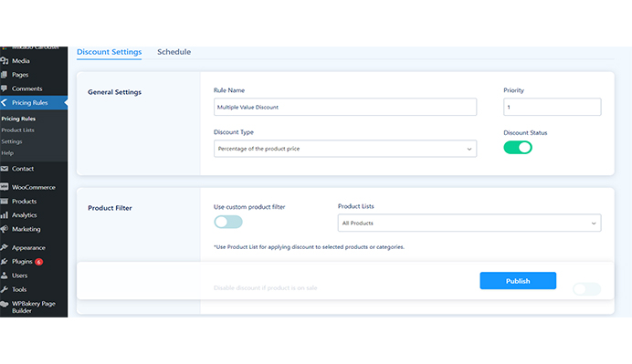Click the Discount Type dropdown arrow
The image size is (632, 364).
(x=469, y=149)
